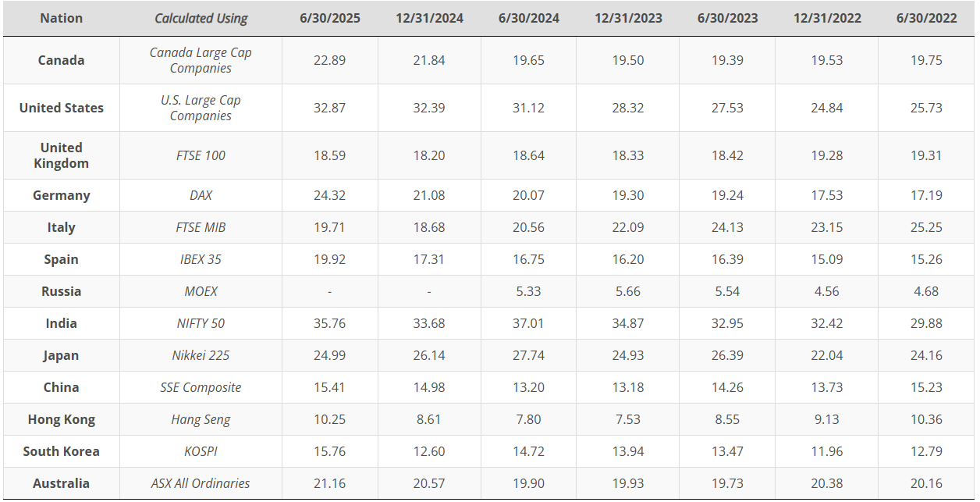Click the Hong Kong row label
Image resolution: width=980 pixels, height=502 pixels.
[61, 419]
